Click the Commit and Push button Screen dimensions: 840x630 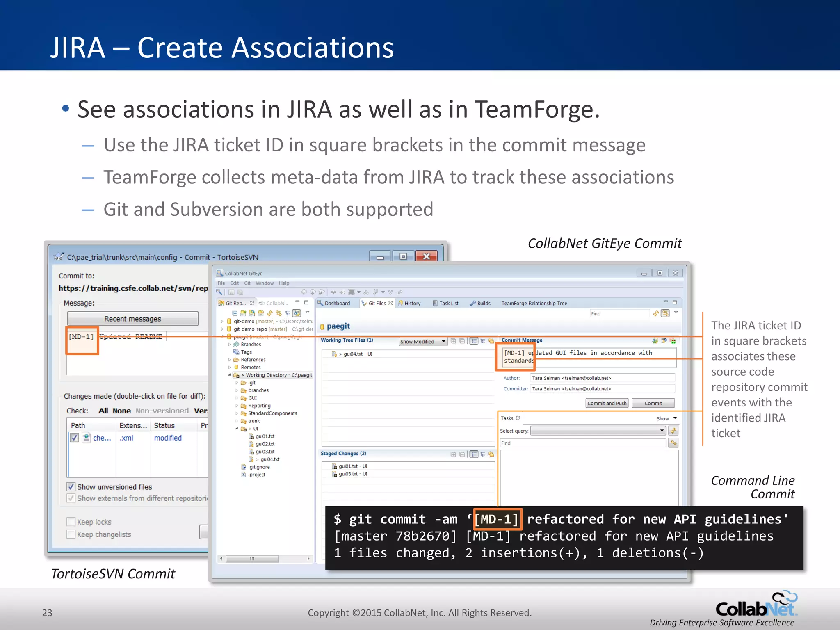pyautogui.click(x=607, y=403)
